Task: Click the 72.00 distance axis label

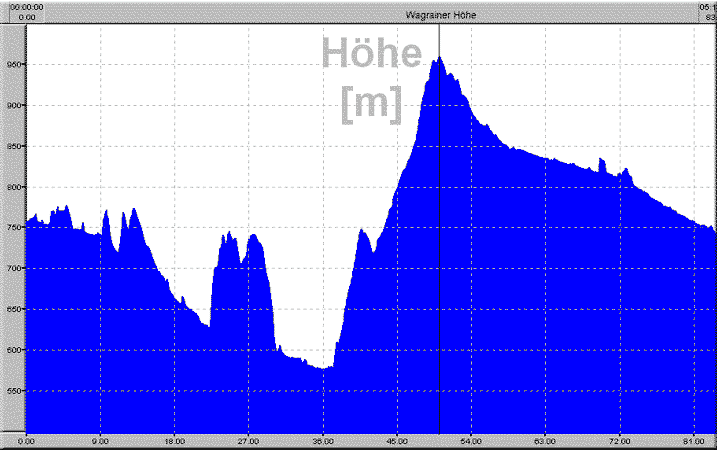Action: pos(619,441)
